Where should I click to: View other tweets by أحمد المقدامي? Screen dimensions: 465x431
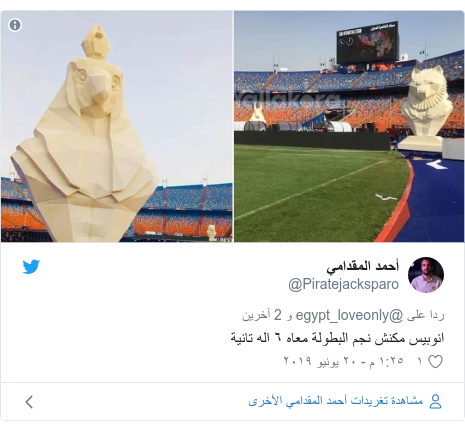coord(336,401)
